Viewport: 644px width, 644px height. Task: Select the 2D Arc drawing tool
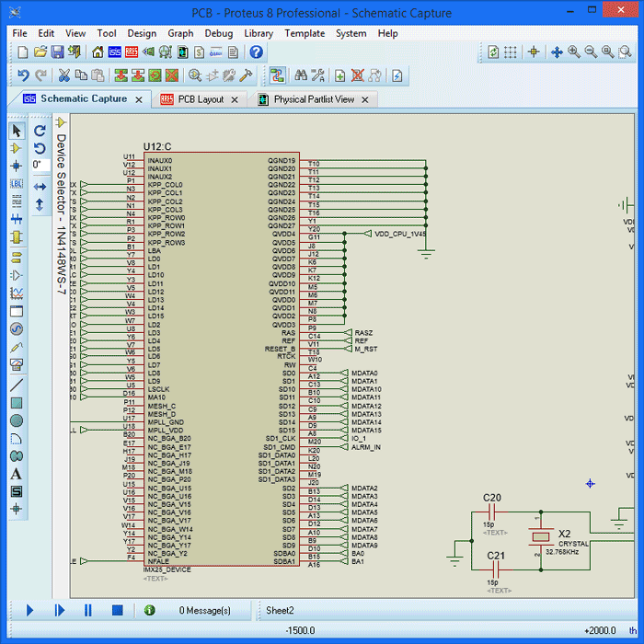17,439
